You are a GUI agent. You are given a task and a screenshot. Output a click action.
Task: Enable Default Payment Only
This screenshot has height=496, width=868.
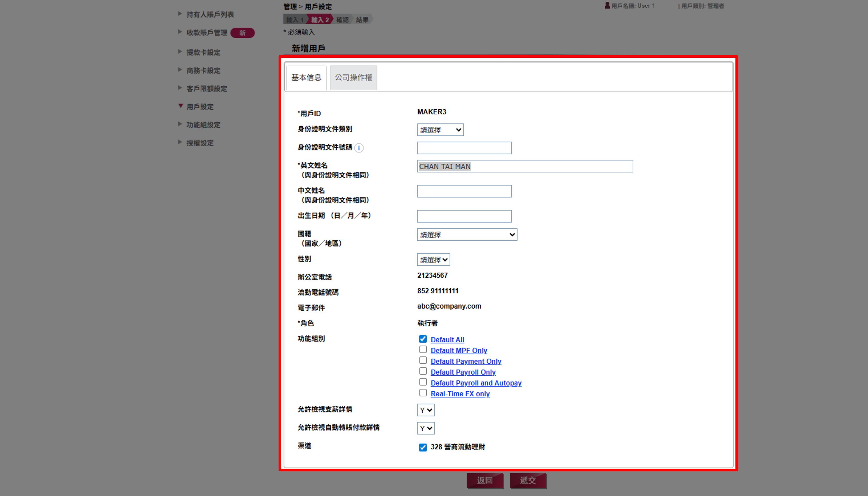pos(422,360)
